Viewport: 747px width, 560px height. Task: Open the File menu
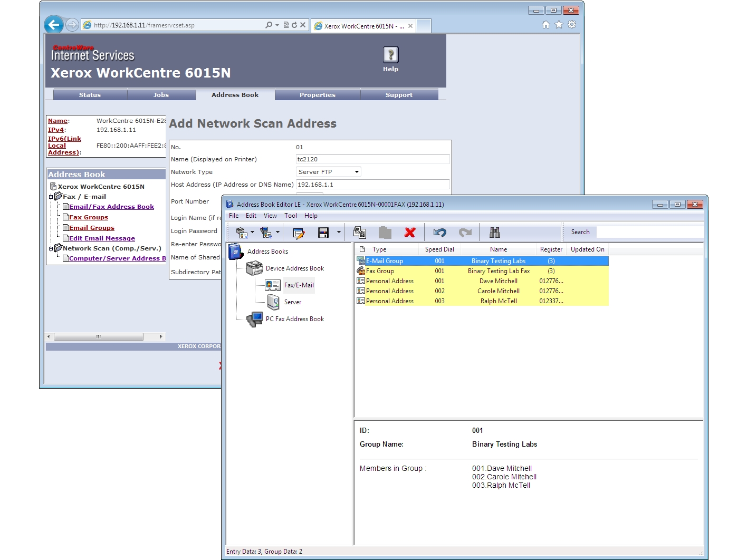tap(234, 216)
